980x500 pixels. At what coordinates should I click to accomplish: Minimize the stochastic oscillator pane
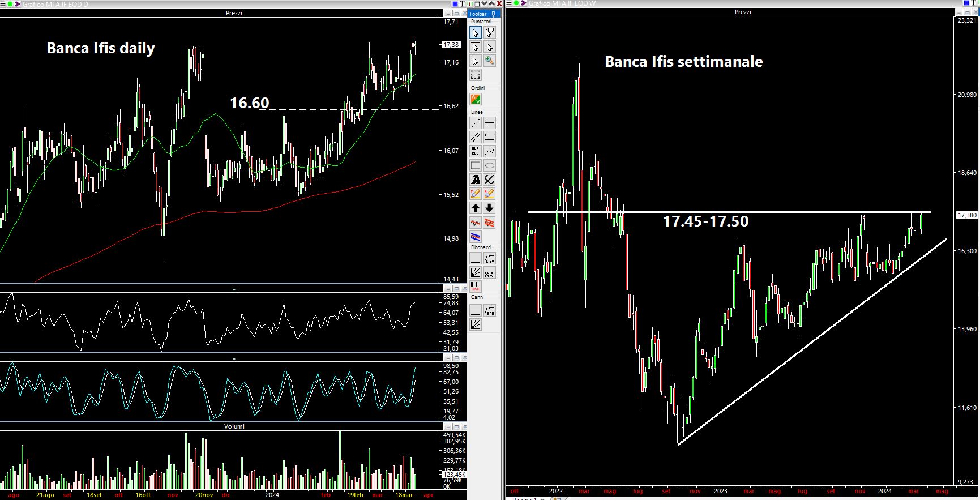pyautogui.click(x=448, y=357)
